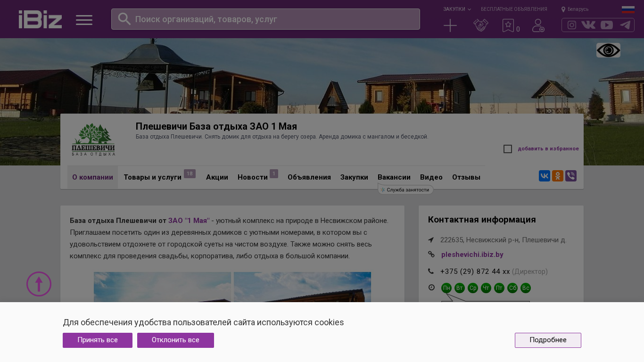This screenshot has height=362, width=644.
Task: Click Подробнее cookie details button
Action: pyautogui.click(x=548, y=340)
